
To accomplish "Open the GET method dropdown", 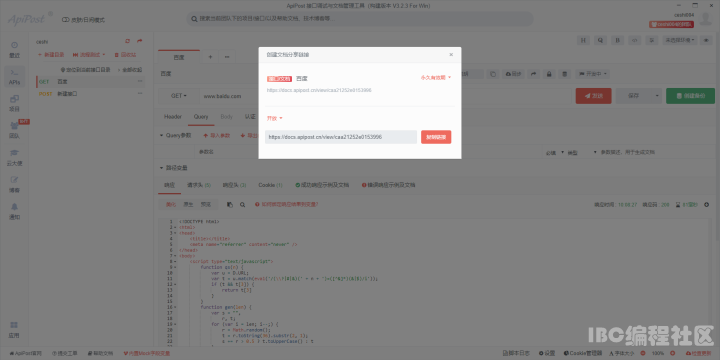I will (179, 96).
